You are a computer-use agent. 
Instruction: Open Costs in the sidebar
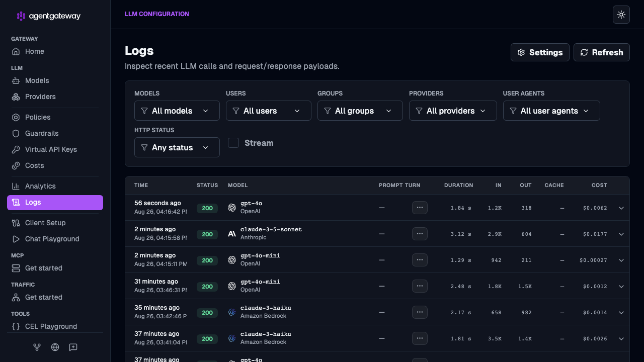[55, 165]
